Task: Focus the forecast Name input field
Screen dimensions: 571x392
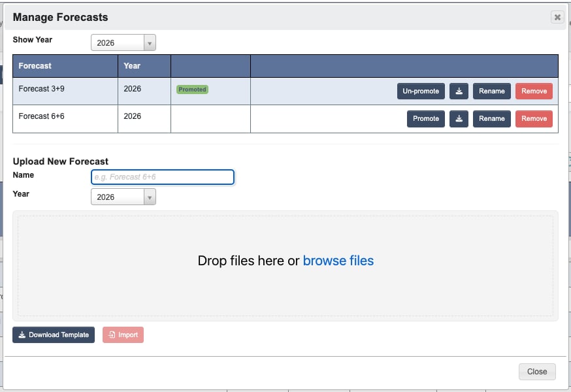Action: (163, 177)
